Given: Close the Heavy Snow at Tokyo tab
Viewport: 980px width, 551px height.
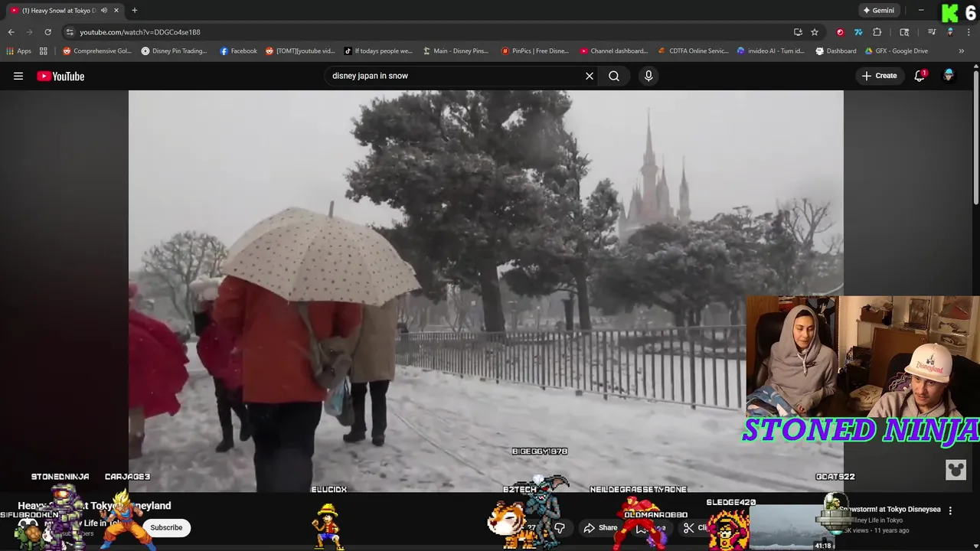Looking at the screenshot, I should click(x=116, y=11).
